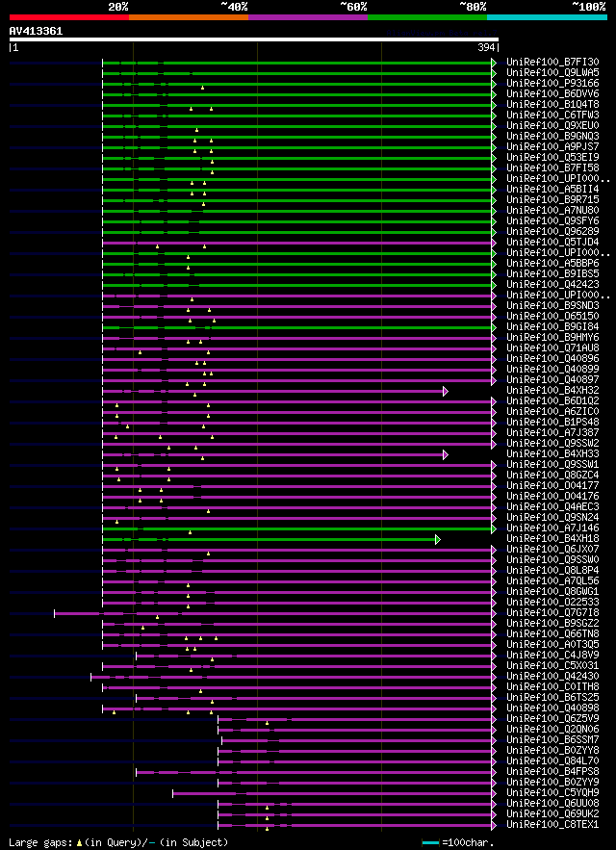Open hit UniRef100_B6SSM7
This screenshot has height=850, width=616.
pos(552,739)
